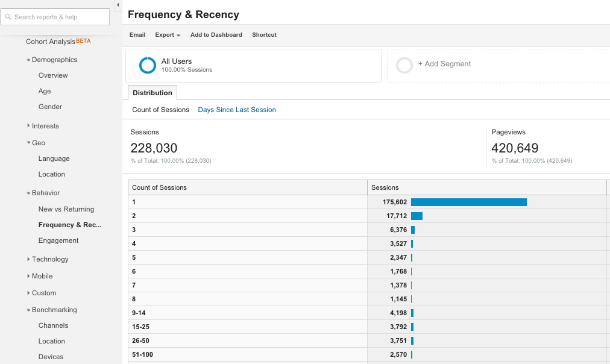Click the Pageviews total 420,649
This screenshot has height=364, width=610.
pyautogui.click(x=515, y=148)
